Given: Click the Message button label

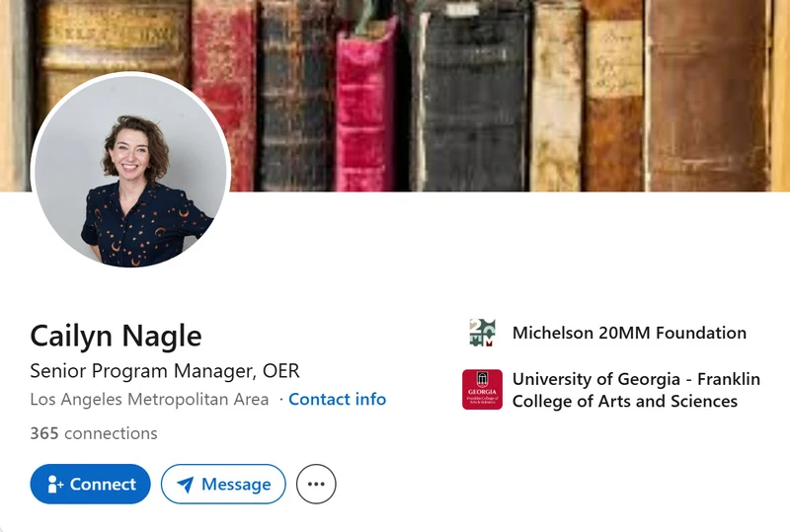Looking at the screenshot, I should point(236,485).
